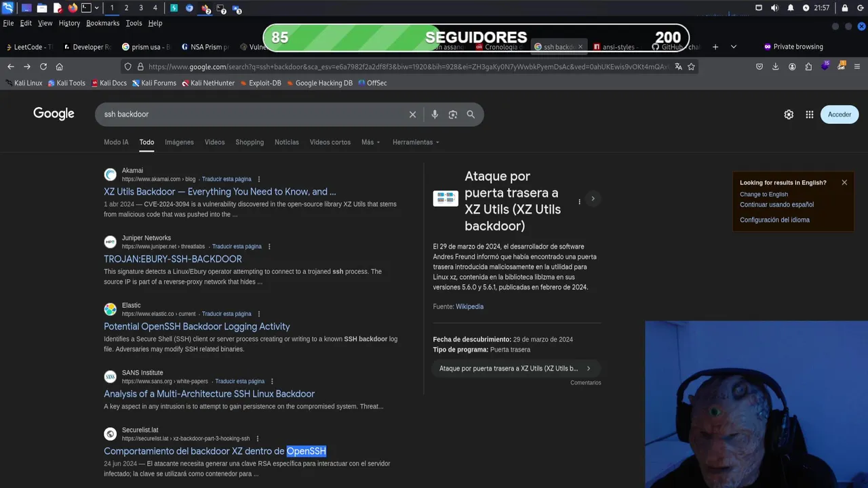Switch to the Noticias results tab
The width and height of the screenshot is (868, 488).
286,142
